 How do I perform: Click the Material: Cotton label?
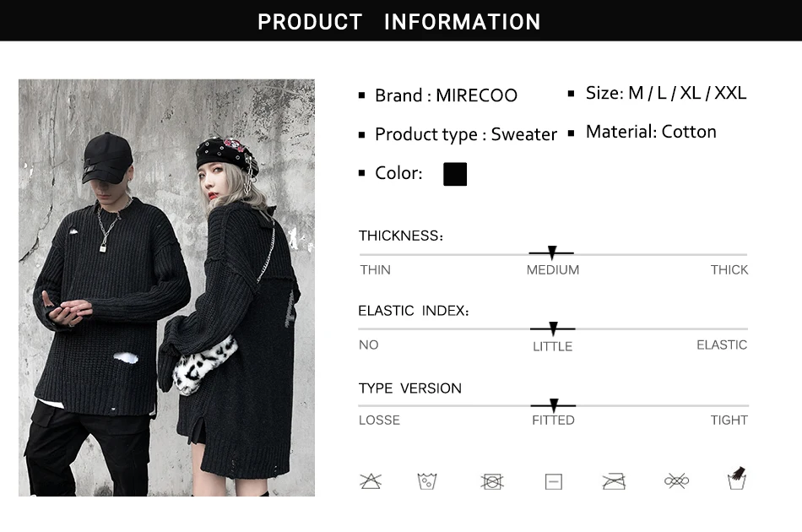tap(650, 132)
